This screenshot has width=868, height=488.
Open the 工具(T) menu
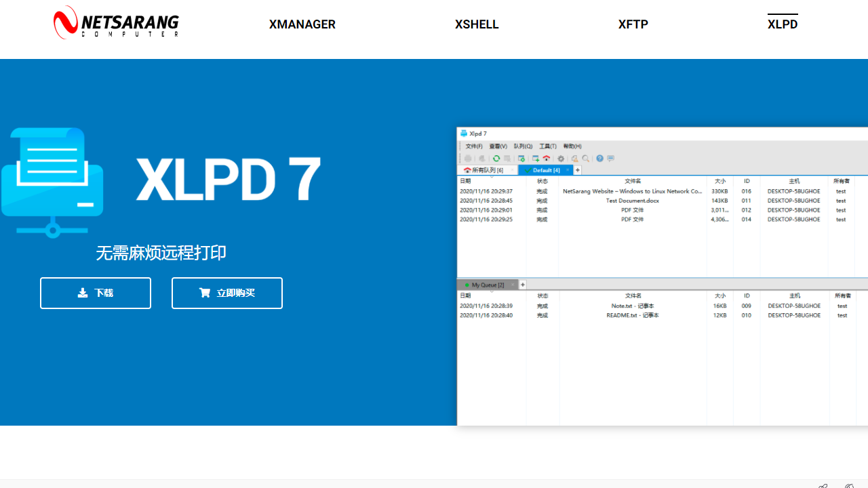548,146
